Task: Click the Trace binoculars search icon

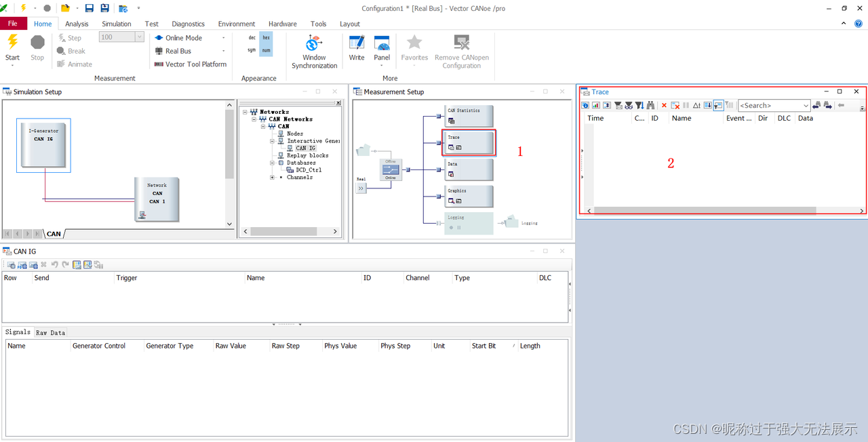Action: pyautogui.click(x=650, y=105)
